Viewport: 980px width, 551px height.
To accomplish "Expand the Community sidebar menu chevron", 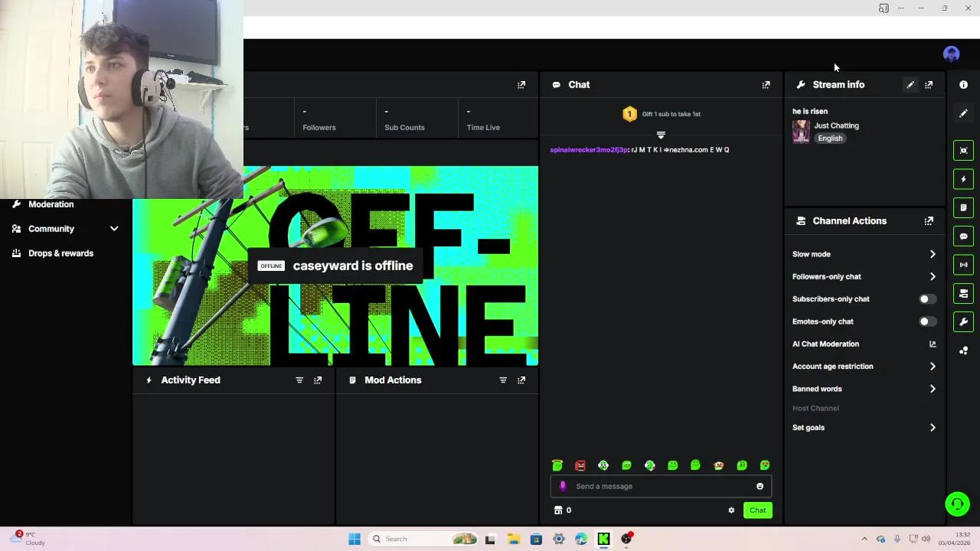I will tap(114, 229).
